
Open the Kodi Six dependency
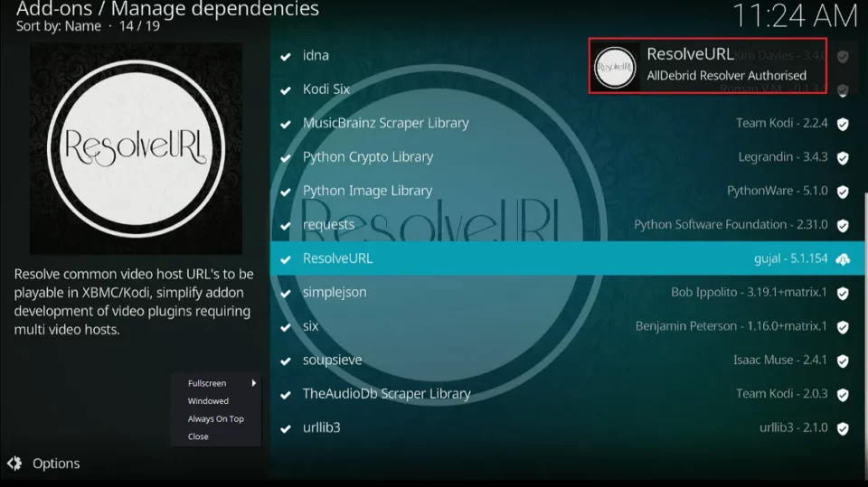pos(567,89)
